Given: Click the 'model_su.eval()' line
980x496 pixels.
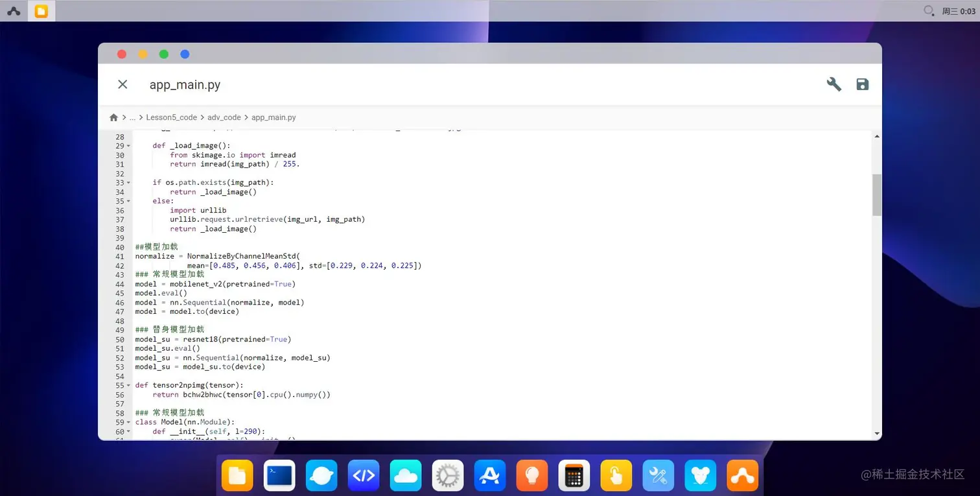Looking at the screenshot, I should pos(167,348).
